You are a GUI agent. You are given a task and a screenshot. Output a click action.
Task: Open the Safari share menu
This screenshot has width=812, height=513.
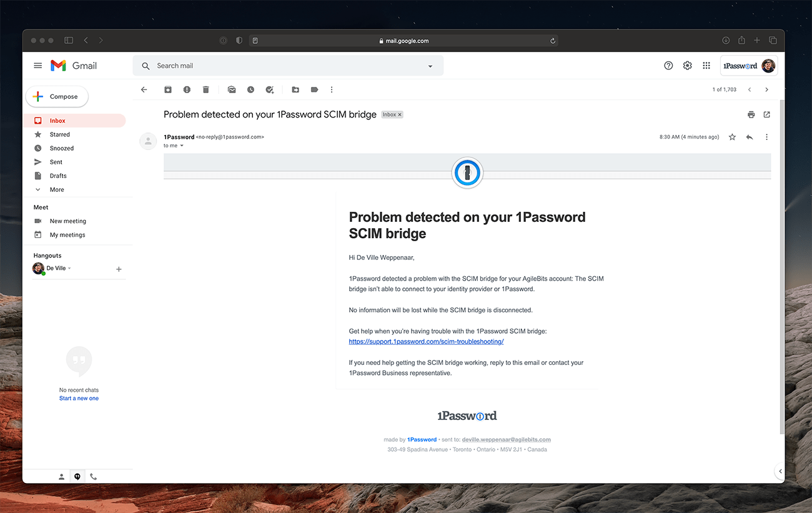coord(741,41)
